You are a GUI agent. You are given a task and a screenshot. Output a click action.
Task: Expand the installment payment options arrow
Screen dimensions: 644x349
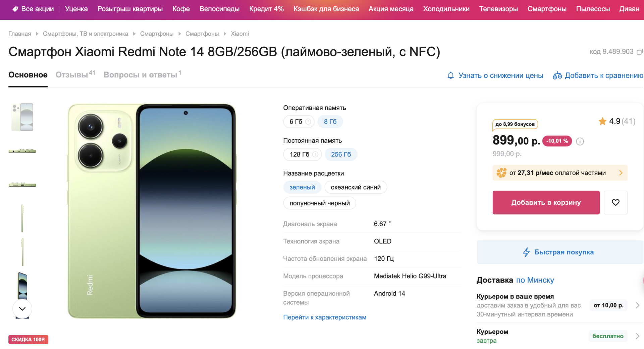tap(621, 173)
